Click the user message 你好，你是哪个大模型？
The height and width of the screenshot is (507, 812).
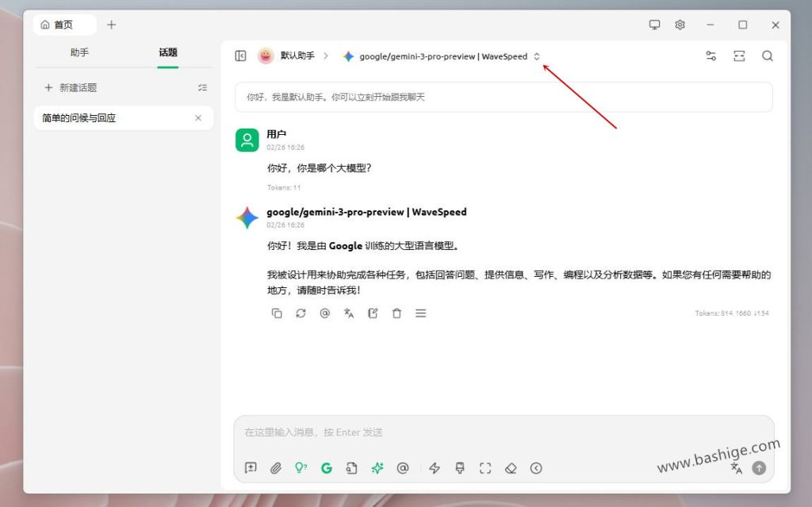[319, 168]
